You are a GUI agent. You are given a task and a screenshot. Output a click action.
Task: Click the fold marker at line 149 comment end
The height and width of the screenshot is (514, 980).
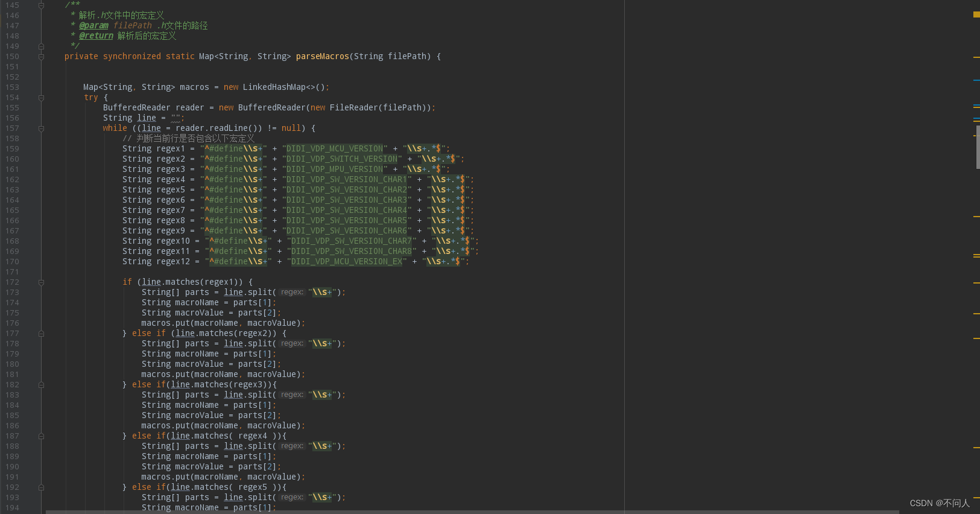click(41, 46)
